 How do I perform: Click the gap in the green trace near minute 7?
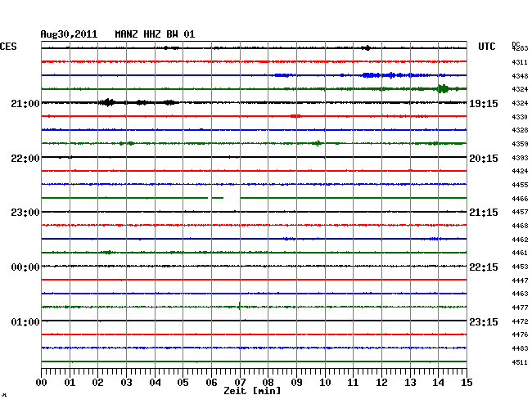tap(232, 198)
